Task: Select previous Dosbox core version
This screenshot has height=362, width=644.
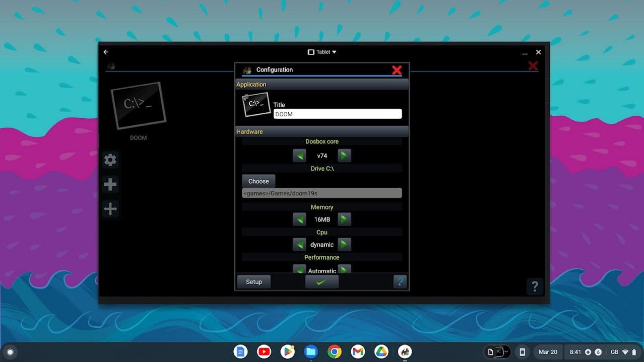Action: [x=299, y=156]
